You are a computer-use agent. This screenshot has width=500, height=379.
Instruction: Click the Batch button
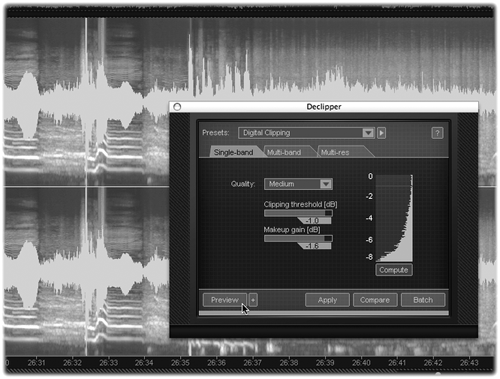click(423, 300)
